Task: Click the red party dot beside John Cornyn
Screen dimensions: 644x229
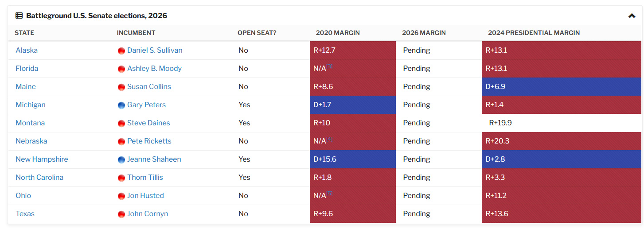Action: [121, 214]
